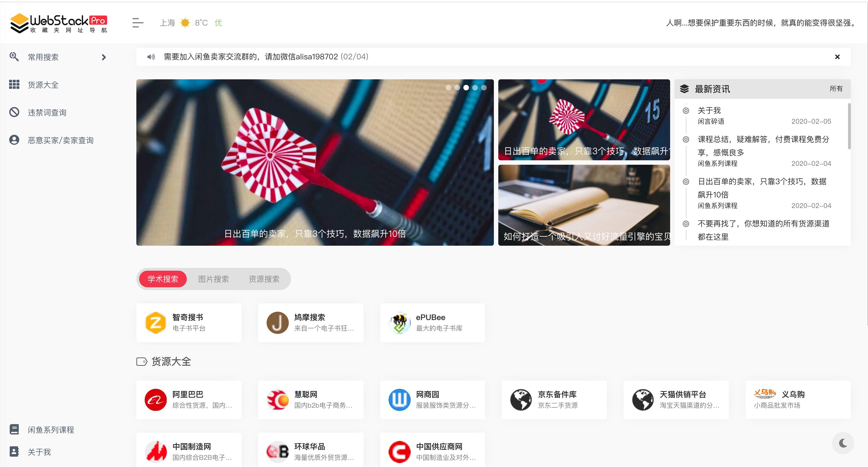The width and height of the screenshot is (868, 467).
Task: Click the speaker icon on announcement bar
Action: tap(150, 57)
